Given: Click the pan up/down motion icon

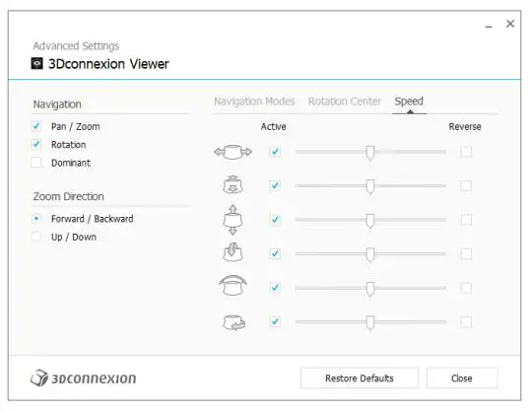Looking at the screenshot, I should (233, 220).
